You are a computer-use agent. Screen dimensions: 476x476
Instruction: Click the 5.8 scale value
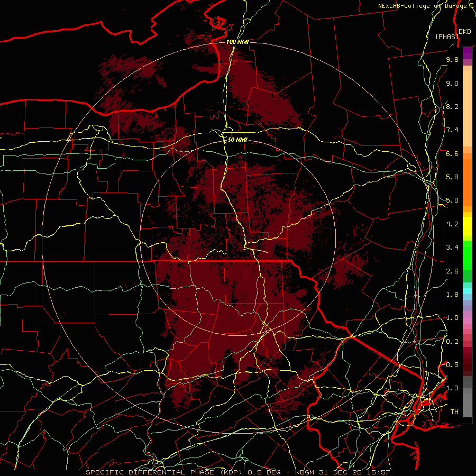tap(452, 177)
